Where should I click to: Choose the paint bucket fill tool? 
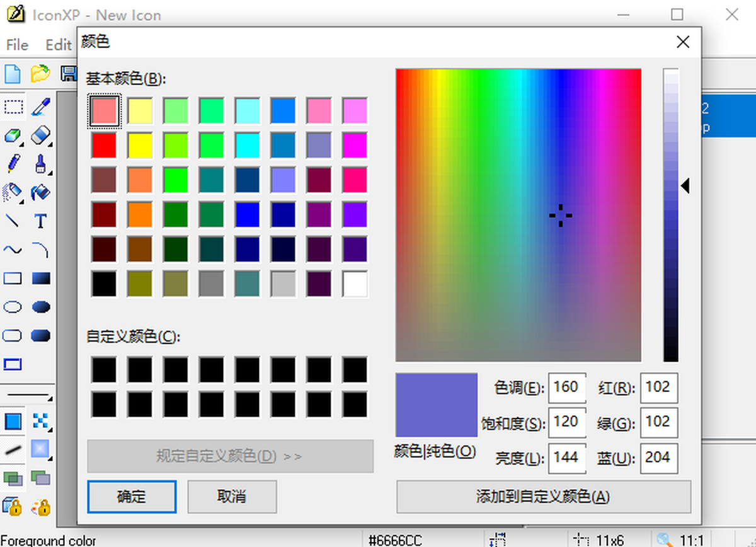tap(40, 192)
